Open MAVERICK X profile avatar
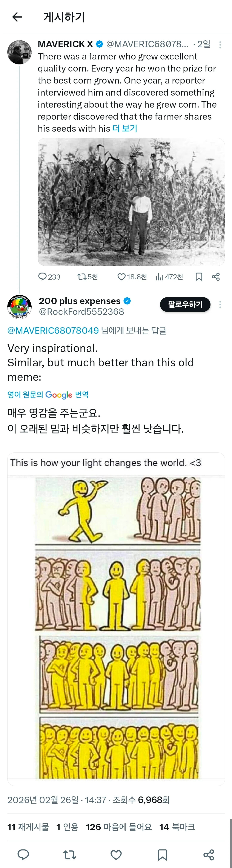This screenshot has width=232, height=868. (x=19, y=52)
